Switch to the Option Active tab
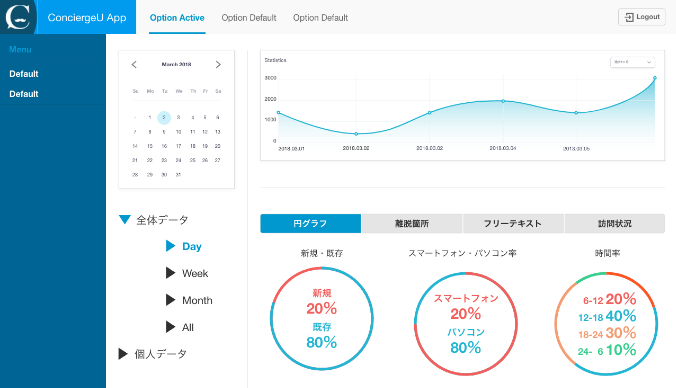676x388 pixels. (x=177, y=18)
